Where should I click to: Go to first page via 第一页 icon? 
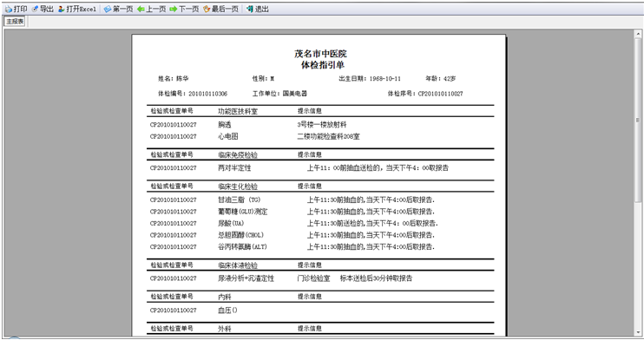(x=108, y=9)
